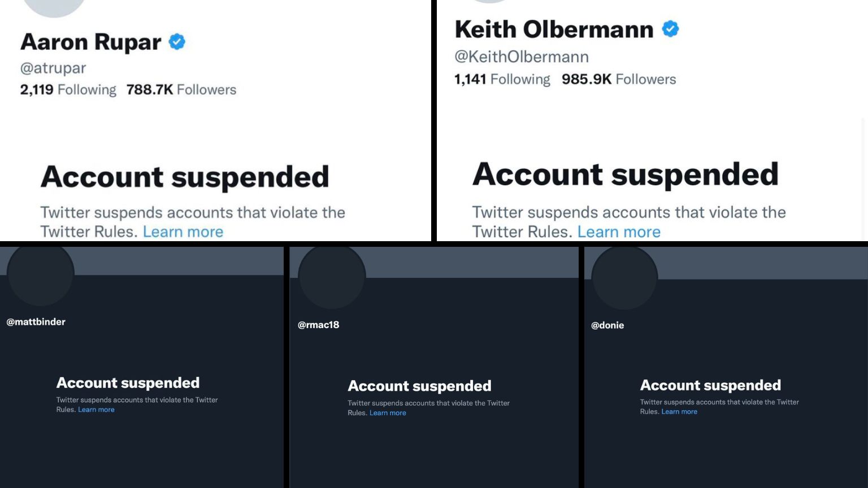Click Learn more in @mattbinder panel

96,409
